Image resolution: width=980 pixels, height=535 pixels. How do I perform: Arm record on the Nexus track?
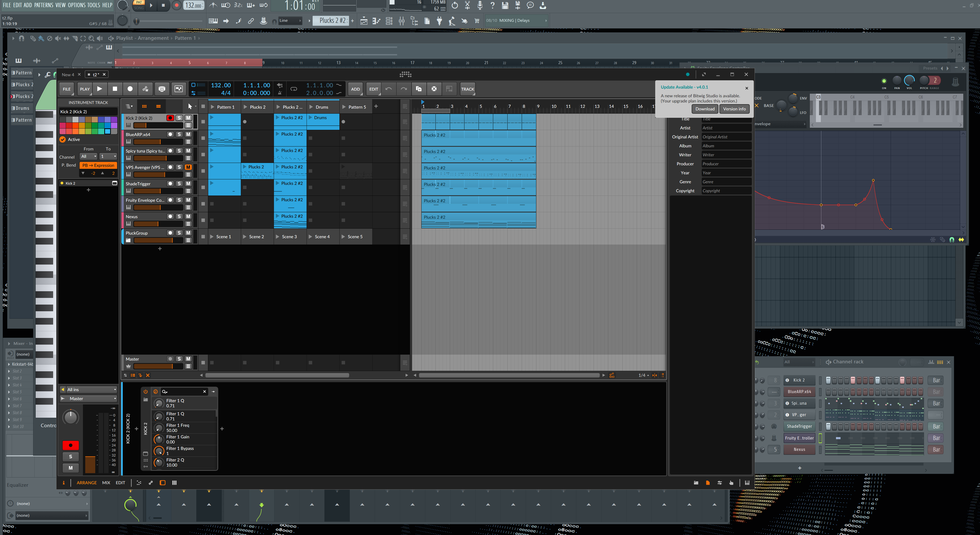(x=170, y=216)
